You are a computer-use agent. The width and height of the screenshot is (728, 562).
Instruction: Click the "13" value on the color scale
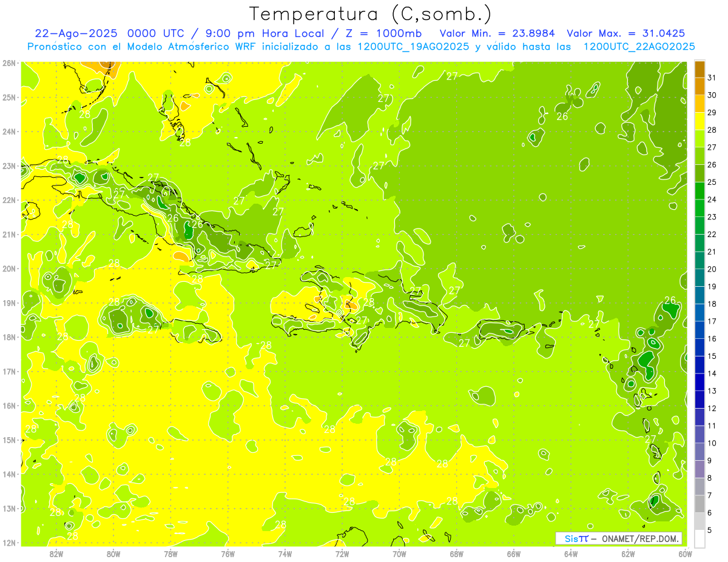pos(712,391)
